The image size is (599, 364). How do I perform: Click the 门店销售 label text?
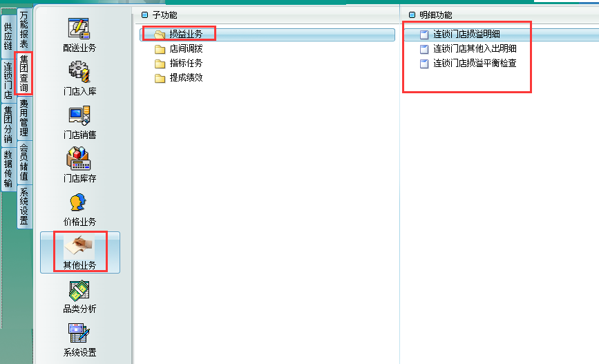(x=79, y=135)
